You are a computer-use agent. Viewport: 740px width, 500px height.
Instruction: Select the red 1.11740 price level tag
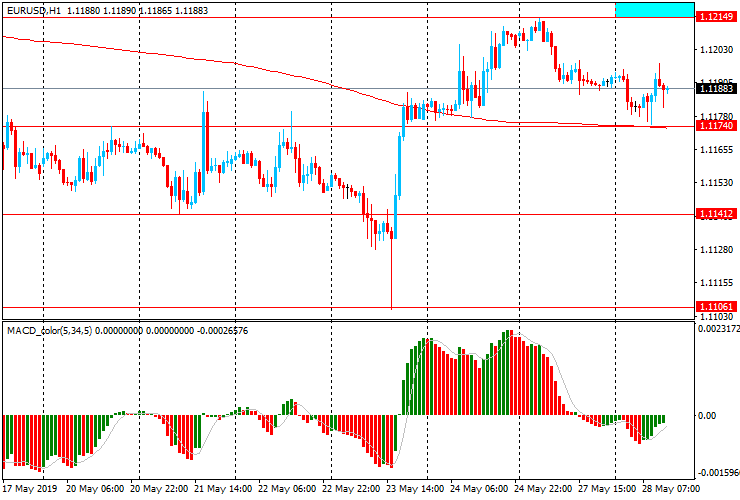717,127
